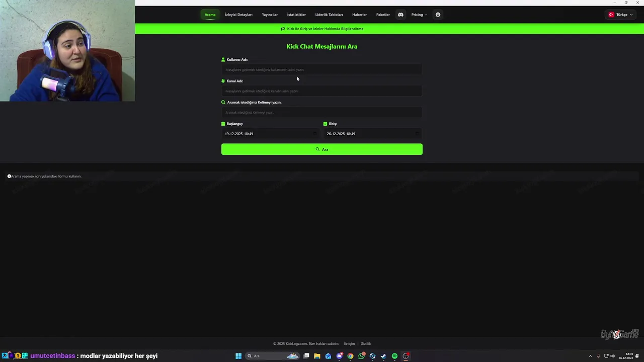
Task: Open Steam from the taskbar
Action: click(x=383, y=356)
